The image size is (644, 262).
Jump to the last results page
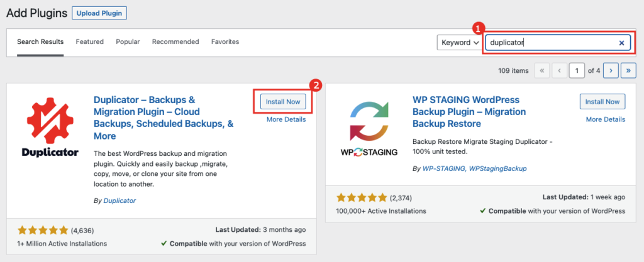628,70
